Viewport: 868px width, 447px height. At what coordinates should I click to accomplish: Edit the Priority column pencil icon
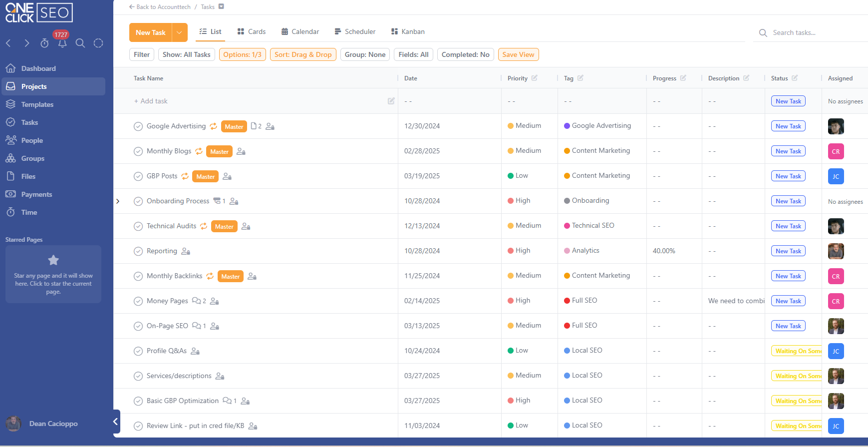[535, 78]
